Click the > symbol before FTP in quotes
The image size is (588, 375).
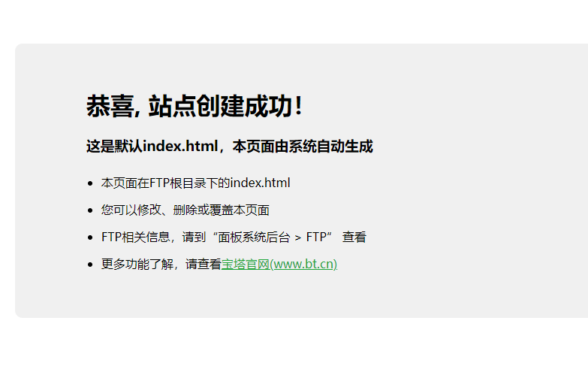click(298, 238)
